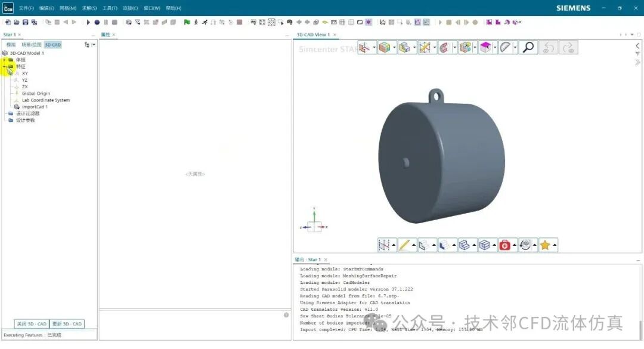The width and height of the screenshot is (644, 349).
Task: Select the Global Origin tree item
Action: (x=36, y=93)
